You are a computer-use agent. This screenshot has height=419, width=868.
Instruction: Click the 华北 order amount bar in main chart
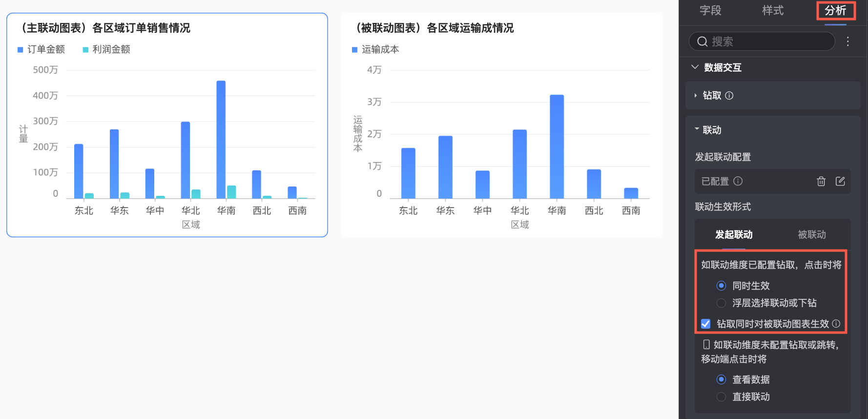186,160
